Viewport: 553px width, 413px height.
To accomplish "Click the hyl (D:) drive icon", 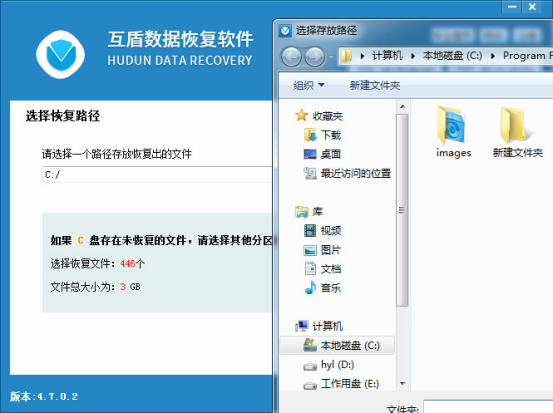I will click(x=310, y=367).
